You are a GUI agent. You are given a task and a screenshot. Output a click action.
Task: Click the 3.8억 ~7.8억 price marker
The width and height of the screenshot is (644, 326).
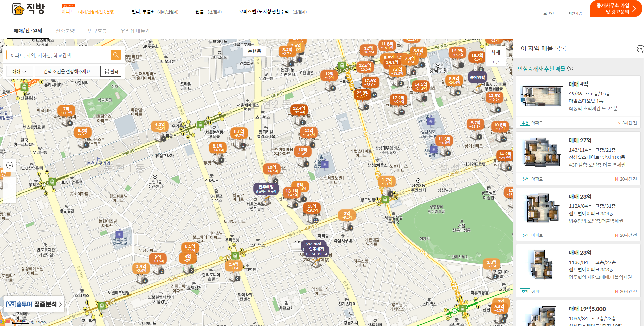[491, 264]
